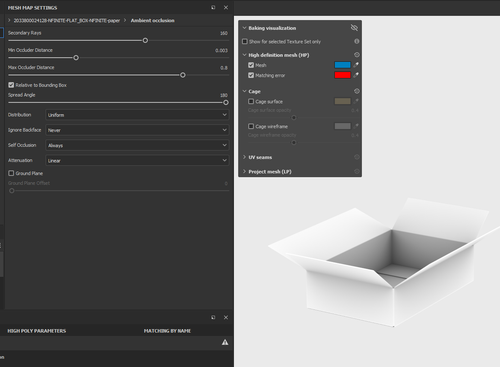This screenshot has width=500, height=367.
Task: Select the HIGH POLY PARAMETERS heading
Action: tap(37, 331)
